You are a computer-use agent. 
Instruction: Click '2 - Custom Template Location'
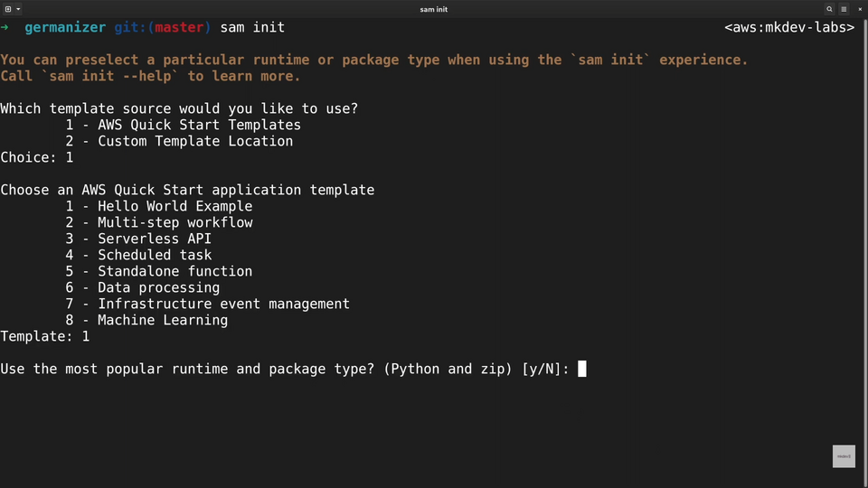click(179, 141)
